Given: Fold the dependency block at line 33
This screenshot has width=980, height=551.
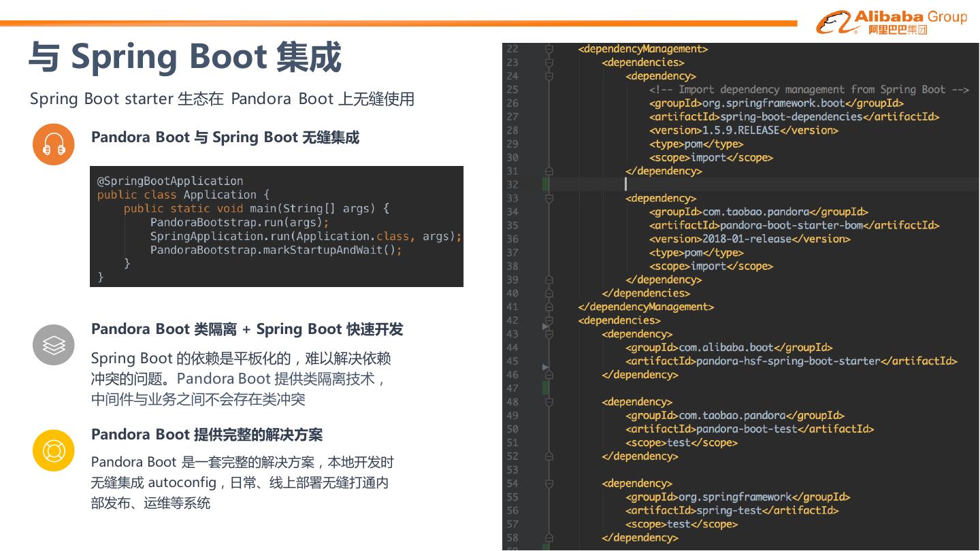Looking at the screenshot, I should point(550,198).
